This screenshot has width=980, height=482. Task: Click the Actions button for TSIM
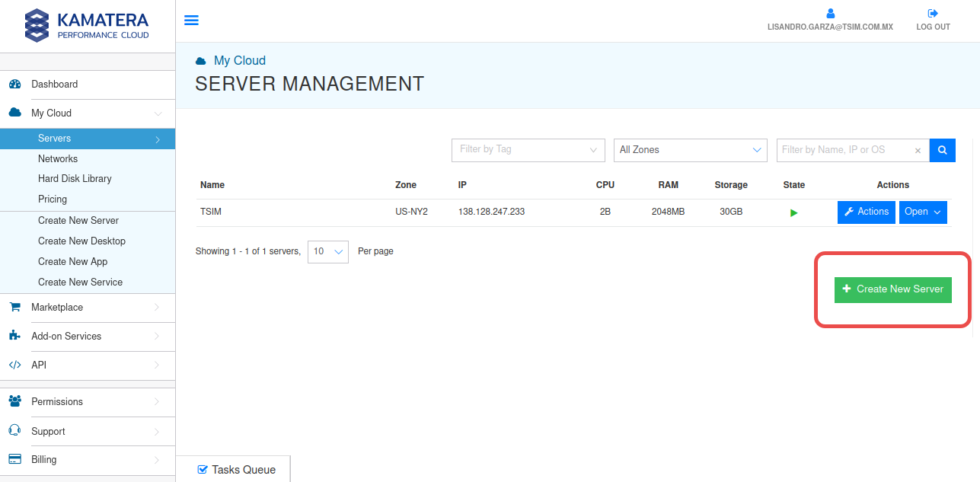(866, 212)
